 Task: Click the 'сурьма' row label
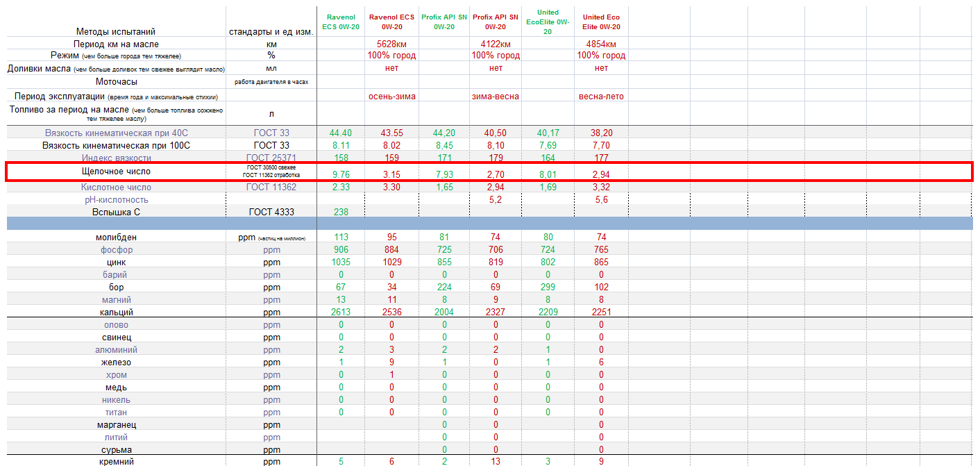click(116, 449)
